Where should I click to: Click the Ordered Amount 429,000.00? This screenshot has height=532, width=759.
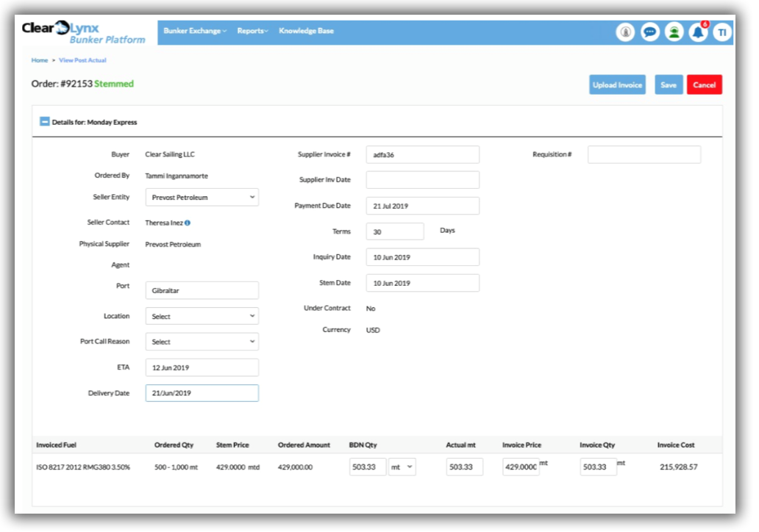tap(295, 467)
